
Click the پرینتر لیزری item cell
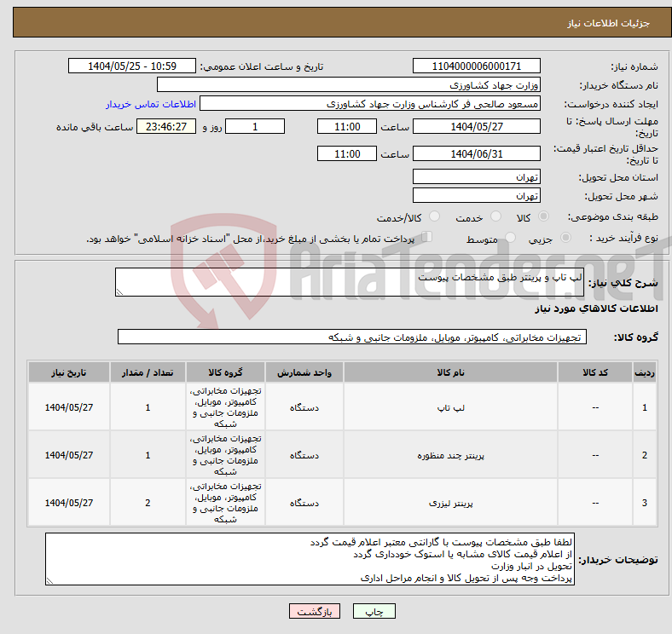point(450,503)
